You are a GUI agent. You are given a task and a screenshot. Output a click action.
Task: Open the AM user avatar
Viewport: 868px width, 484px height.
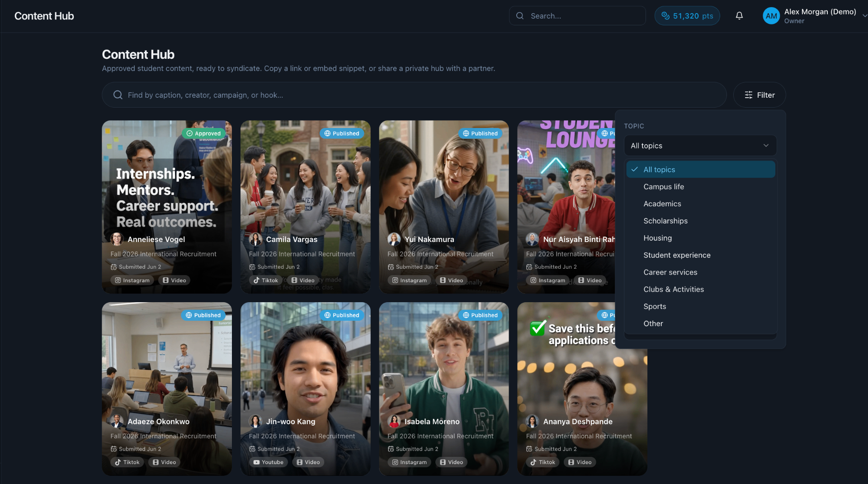coord(771,16)
